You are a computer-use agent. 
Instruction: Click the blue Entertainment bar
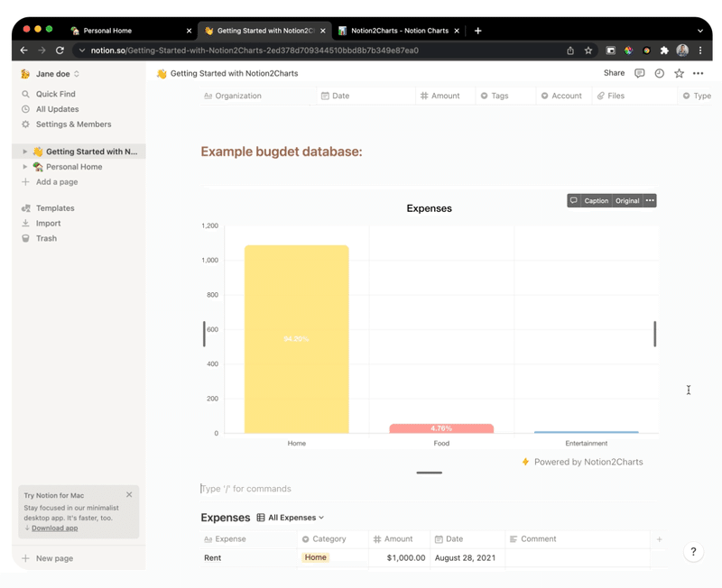click(x=586, y=432)
